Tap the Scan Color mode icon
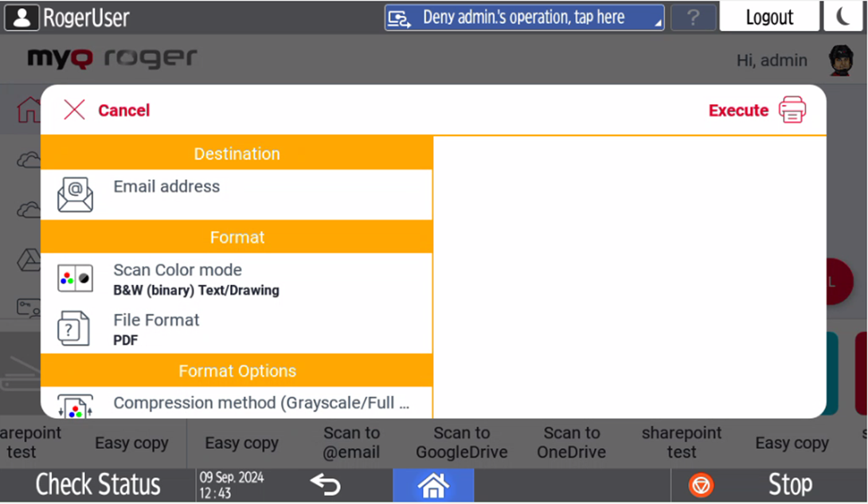868x504 pixels. 75,279
